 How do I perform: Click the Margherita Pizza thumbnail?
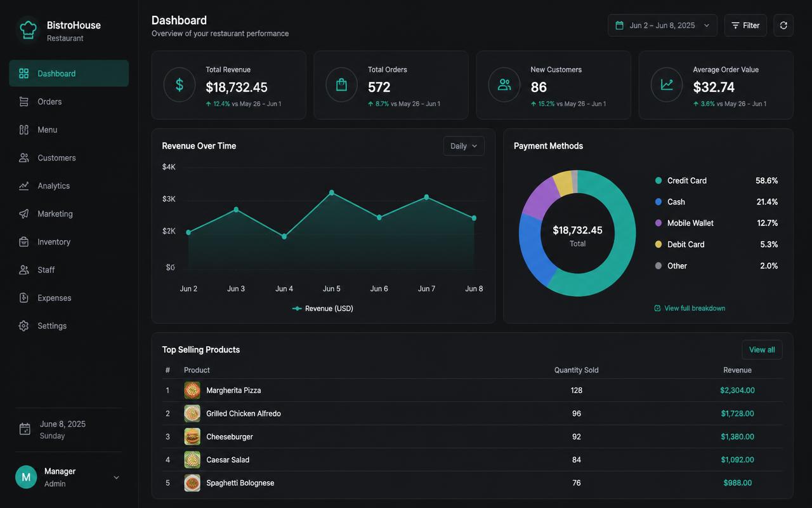tap(192, 391)
